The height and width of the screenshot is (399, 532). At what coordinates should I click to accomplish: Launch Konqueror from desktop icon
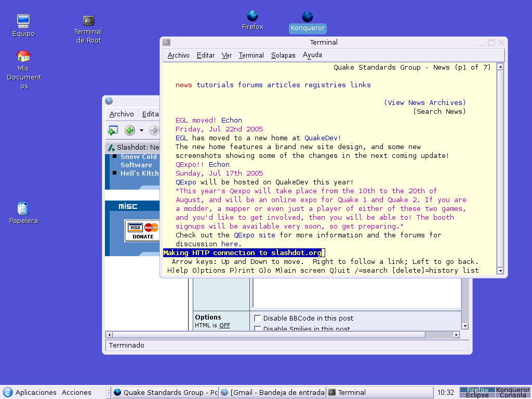coord(308,22)
